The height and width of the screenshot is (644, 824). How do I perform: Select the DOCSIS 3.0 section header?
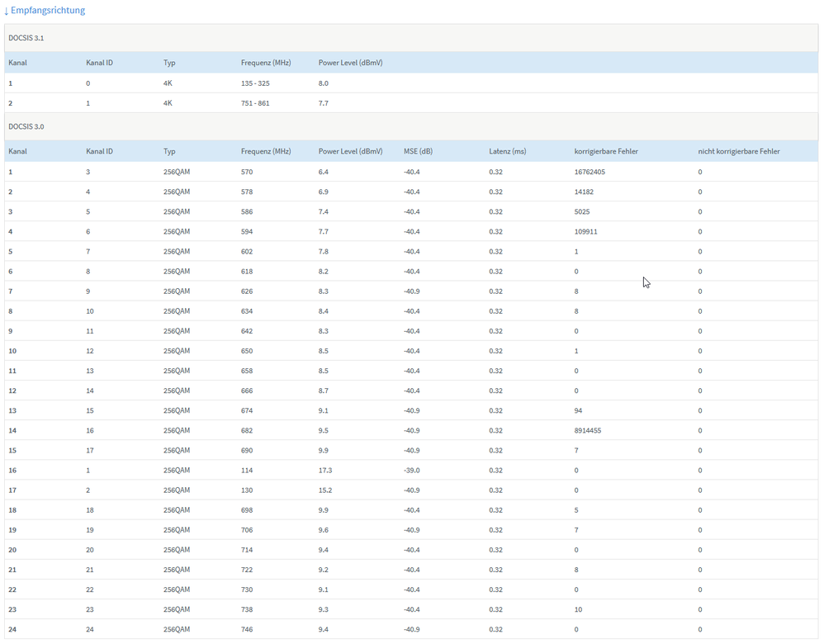pos(26,126)
